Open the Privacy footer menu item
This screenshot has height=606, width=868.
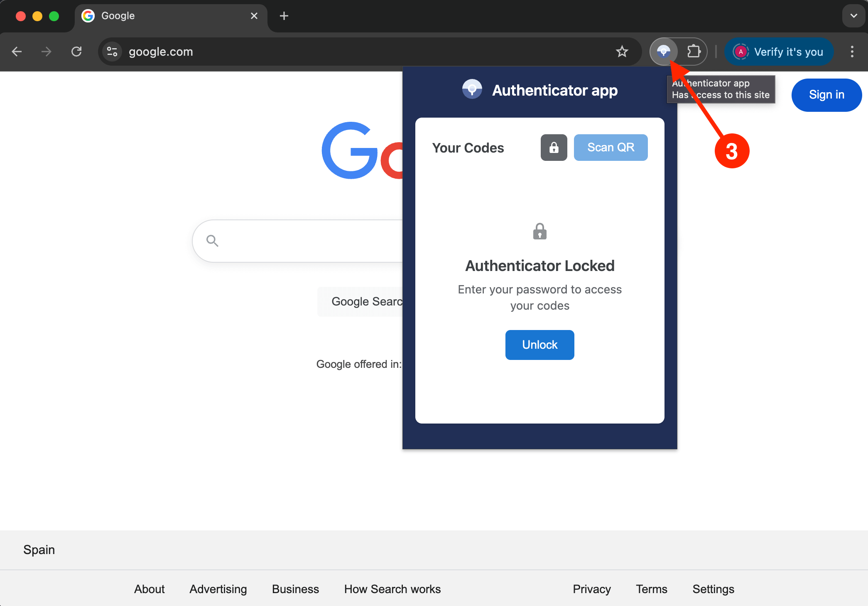tap(591, 589)
